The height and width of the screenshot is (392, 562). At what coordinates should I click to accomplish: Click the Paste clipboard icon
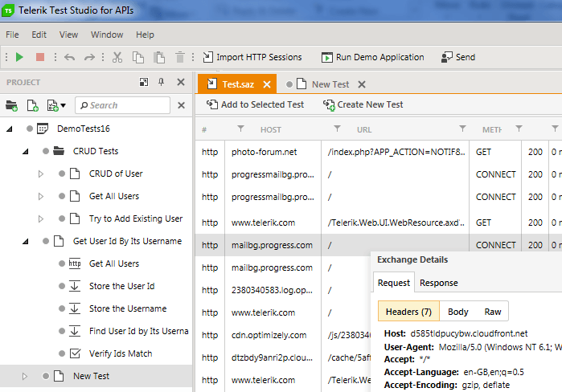pyautogui.click(x=159, y=57)
